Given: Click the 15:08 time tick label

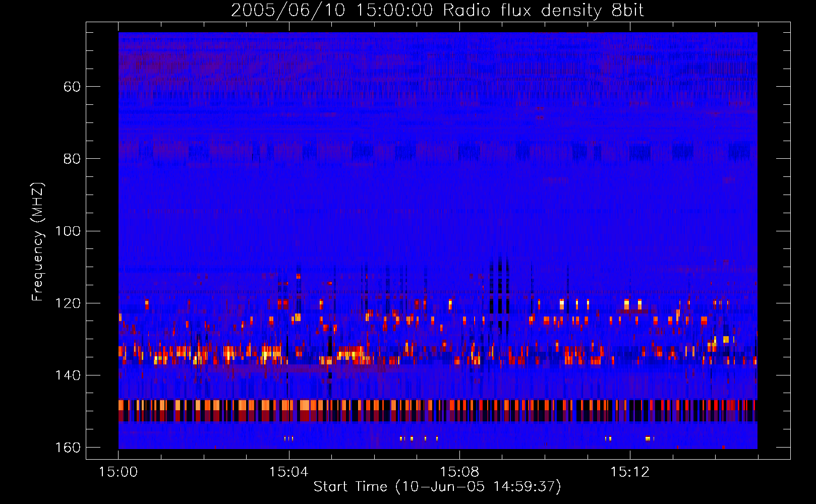Looking at the screenshot, I should tap(459, 472).
